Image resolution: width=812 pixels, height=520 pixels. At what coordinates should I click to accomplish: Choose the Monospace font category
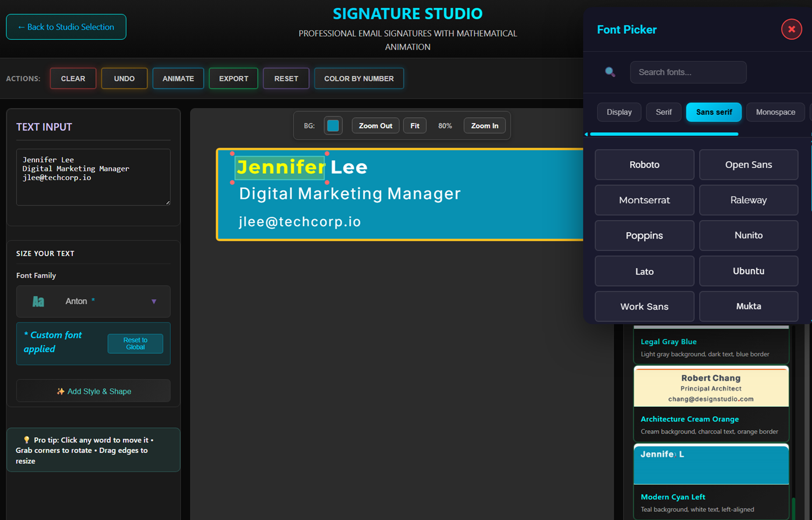(775, 112)
